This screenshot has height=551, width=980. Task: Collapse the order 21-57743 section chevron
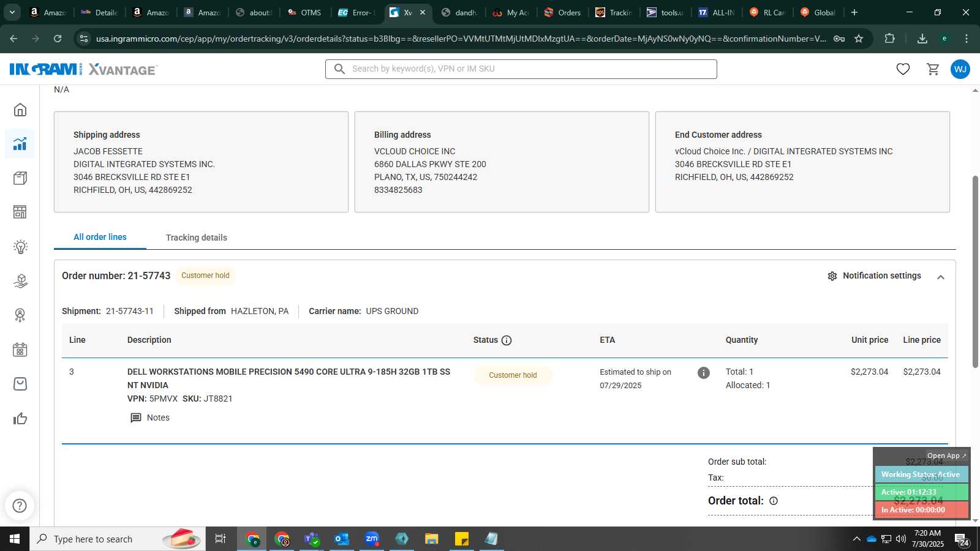click(941, 277)
